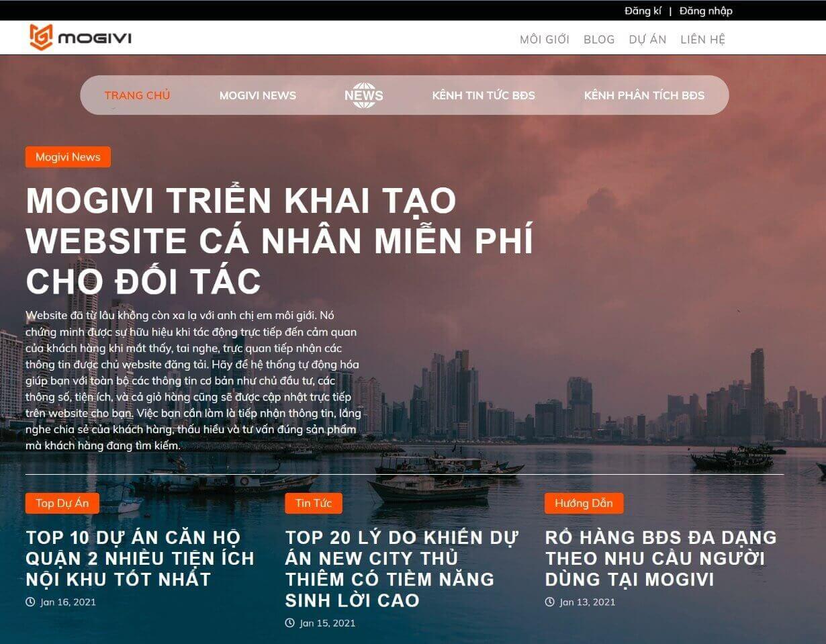Click the date text Jan 16, 2021
Viewport: 826px width, 644px height.
point(68,602)
